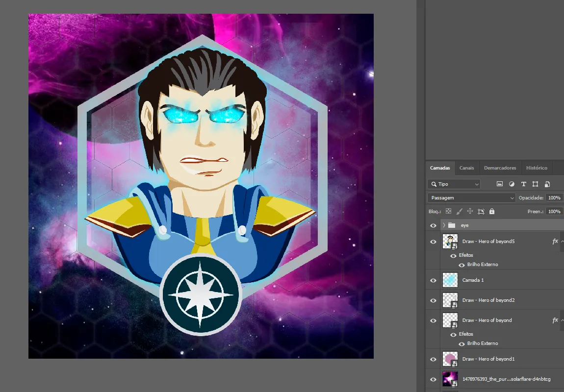The height and width of the screenshot is (392, 564).
Task: Hide Draw - Hero of beyond1 layer
Action: [x=433, y=359]
